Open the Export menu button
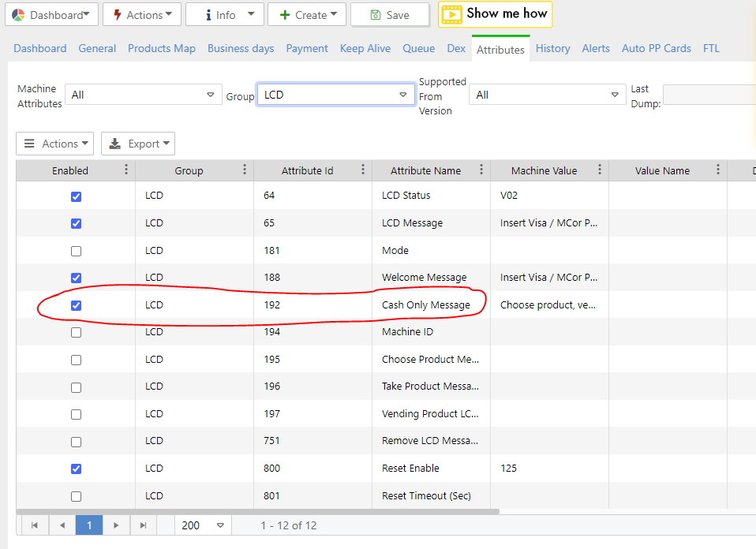756x549 pixels. coord(138,144)
